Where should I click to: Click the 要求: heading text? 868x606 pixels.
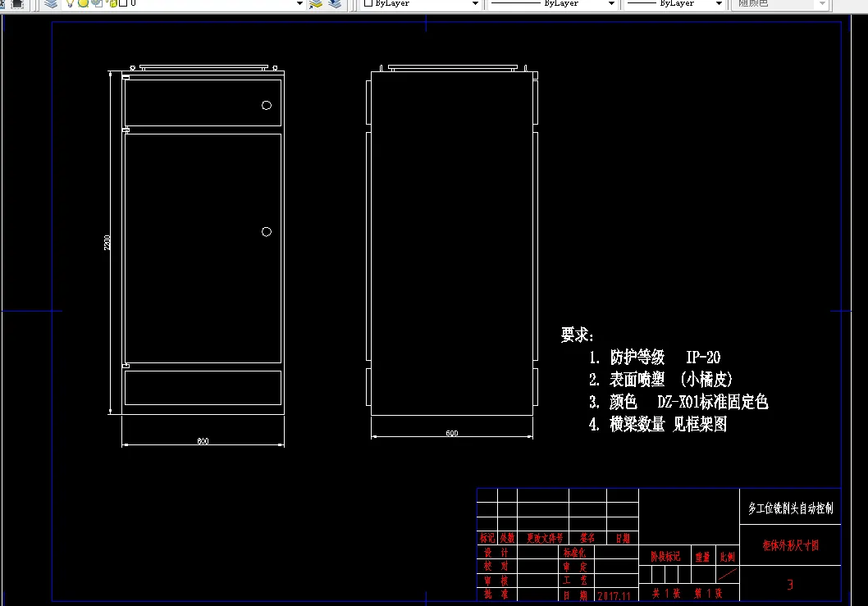577,335
